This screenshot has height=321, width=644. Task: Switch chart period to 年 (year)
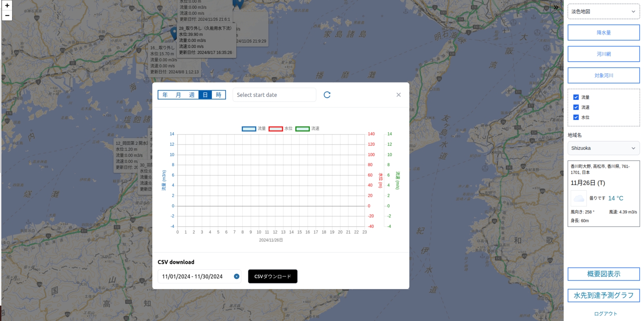pyautogui.click(x=165, y=95)
